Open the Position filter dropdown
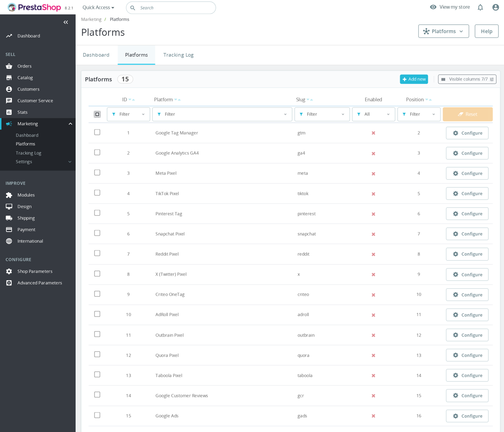The width and height of the screenshot is (504, 432). pyautogui.click(x=419, y=114)
